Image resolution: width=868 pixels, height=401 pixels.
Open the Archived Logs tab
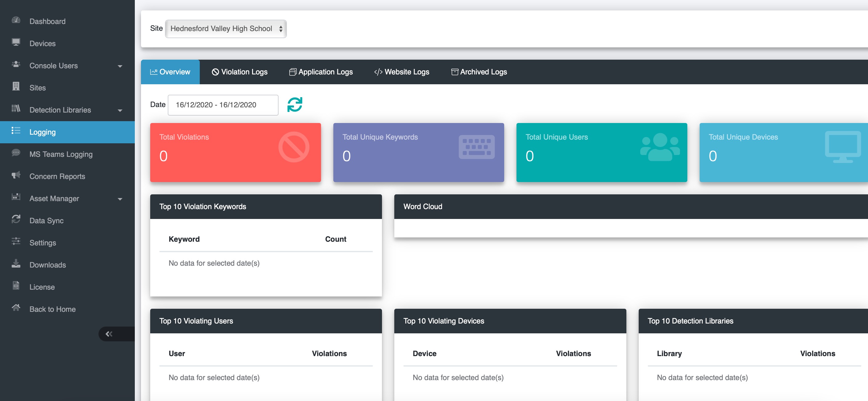tap(479, 72)
